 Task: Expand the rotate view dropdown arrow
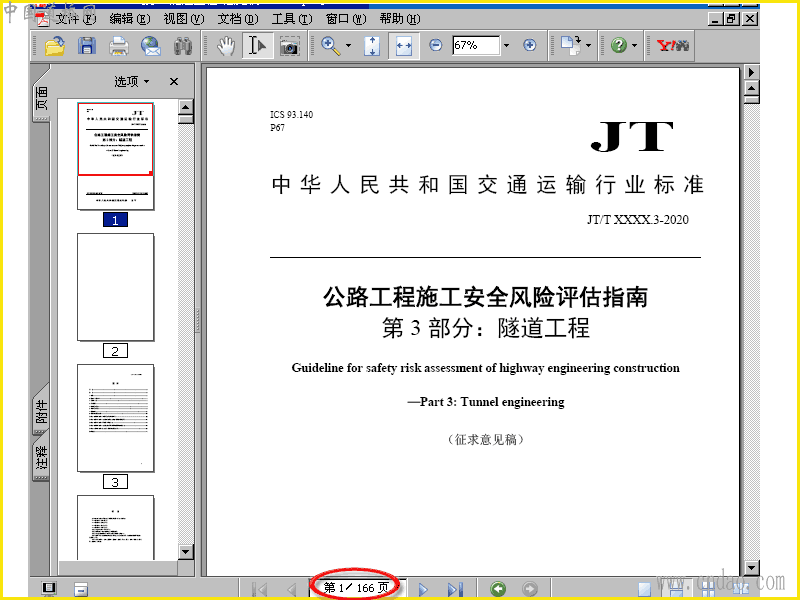coord(588,46)
